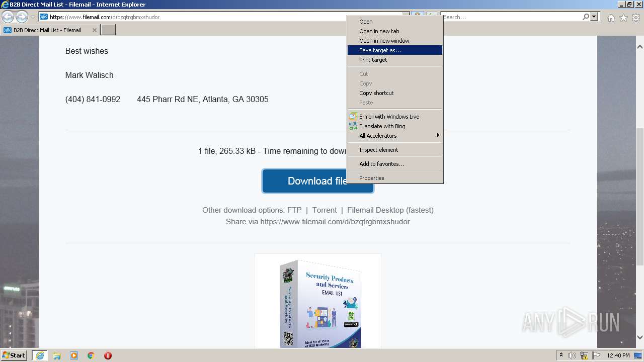
Task: Click the search magnifier icon
Action: coord(586,17)
